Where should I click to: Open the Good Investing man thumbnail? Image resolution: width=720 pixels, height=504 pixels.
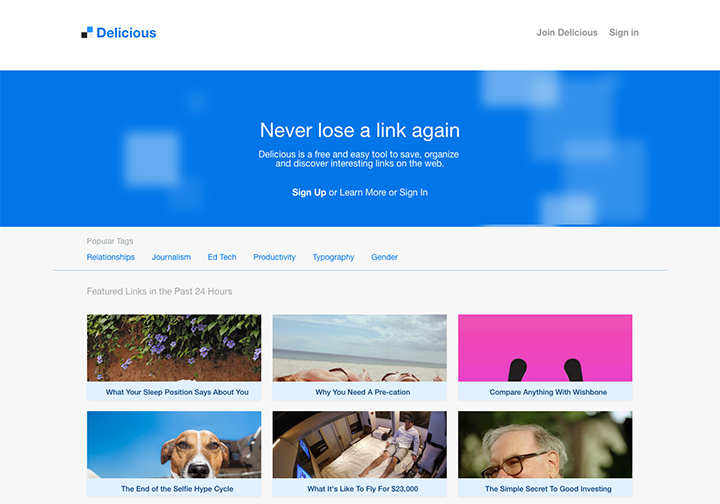click(545, 445)
